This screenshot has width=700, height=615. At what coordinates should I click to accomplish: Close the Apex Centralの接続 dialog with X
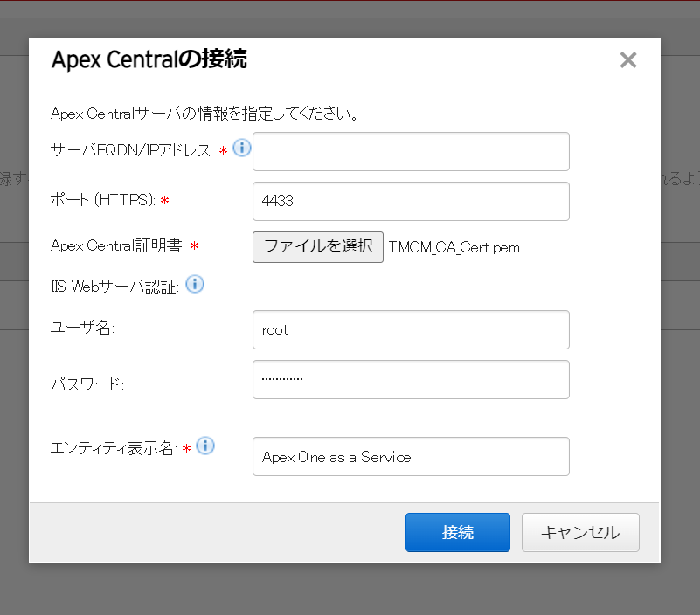tap(627, 60)
